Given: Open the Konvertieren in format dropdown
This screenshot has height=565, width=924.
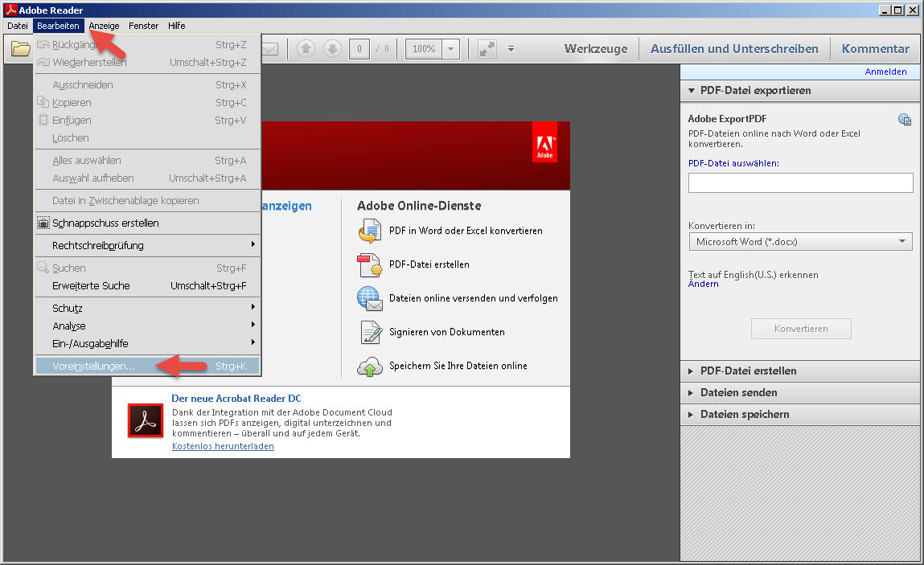Looking at the screenshot, I should coord(800,241).
